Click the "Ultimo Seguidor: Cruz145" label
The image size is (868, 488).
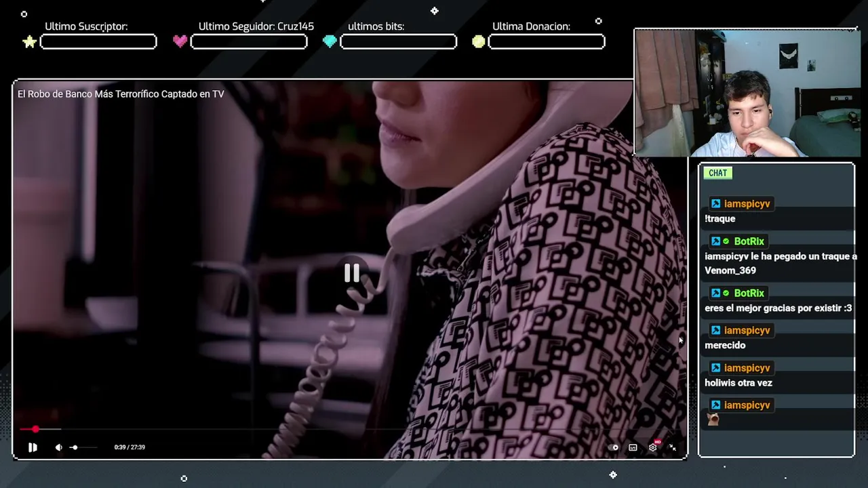point(256,26)
